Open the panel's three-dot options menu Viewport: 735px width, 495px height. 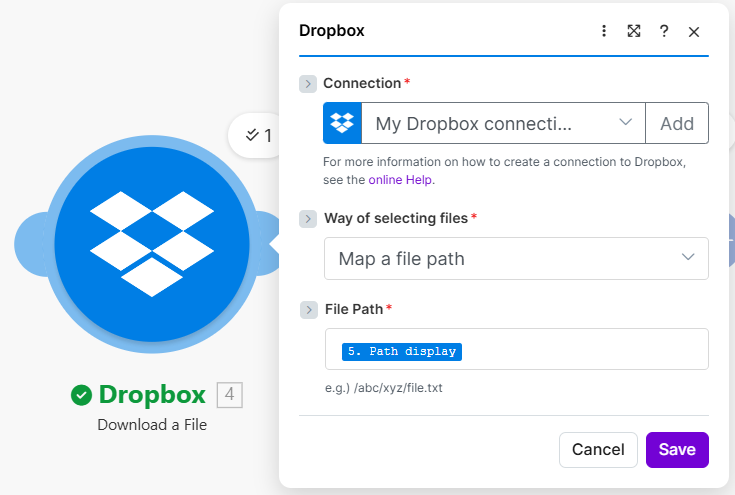[x=604, y=31]
